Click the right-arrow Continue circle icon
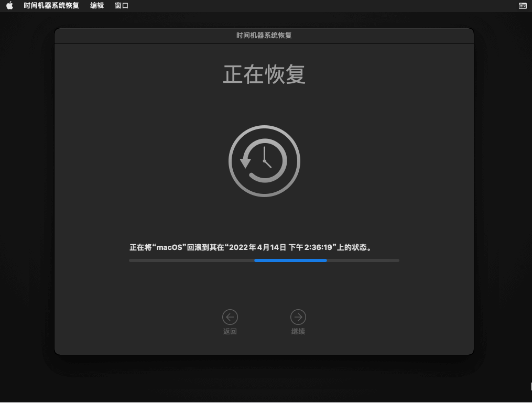Screen dimensions: 532x403 298,317
